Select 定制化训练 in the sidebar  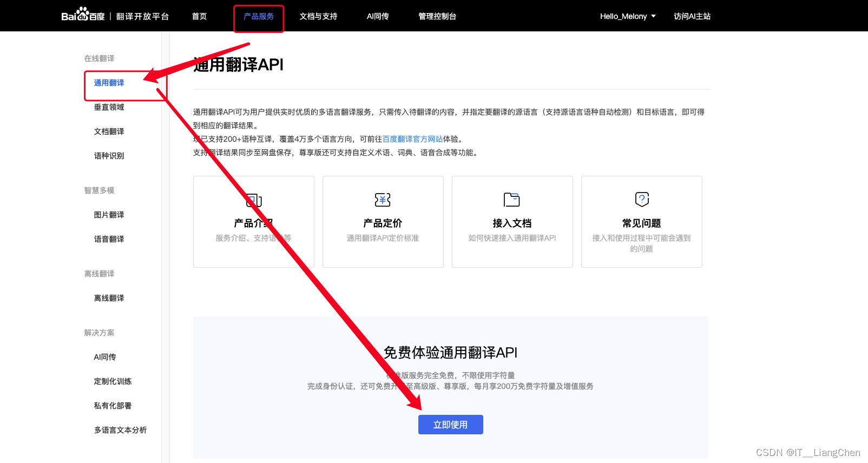(x=113, y=381)
